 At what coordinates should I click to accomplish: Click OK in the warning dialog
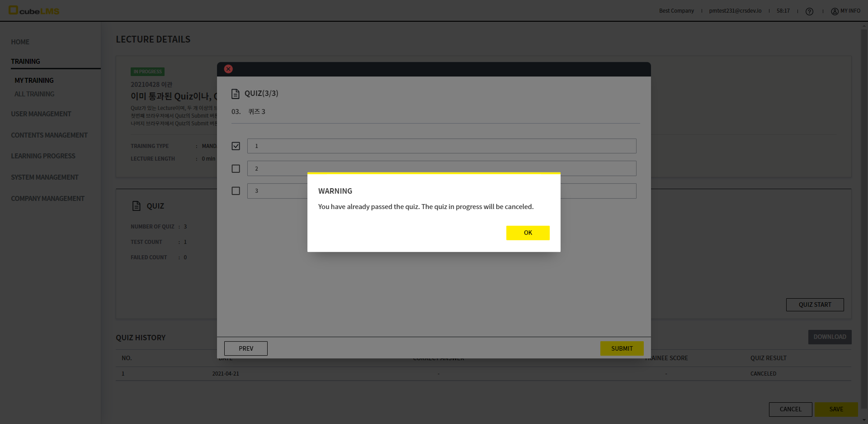528,233
